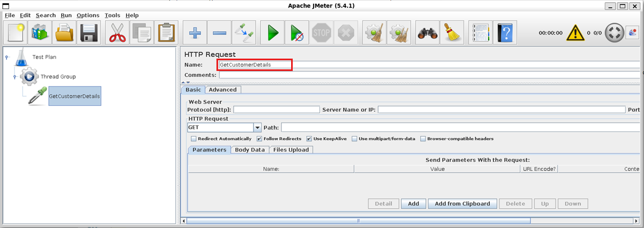The width and height of the screenshot is (644, 228).
Task: Click the Copy toolbar icon
Action: 142,32
